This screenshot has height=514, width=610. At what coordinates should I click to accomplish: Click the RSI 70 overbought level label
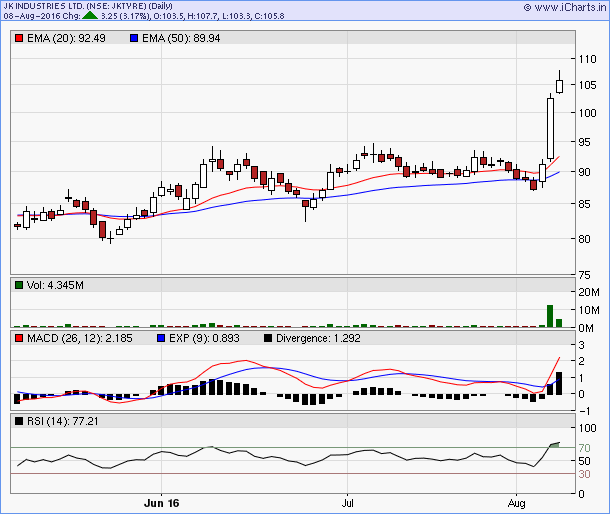[585, 448]
